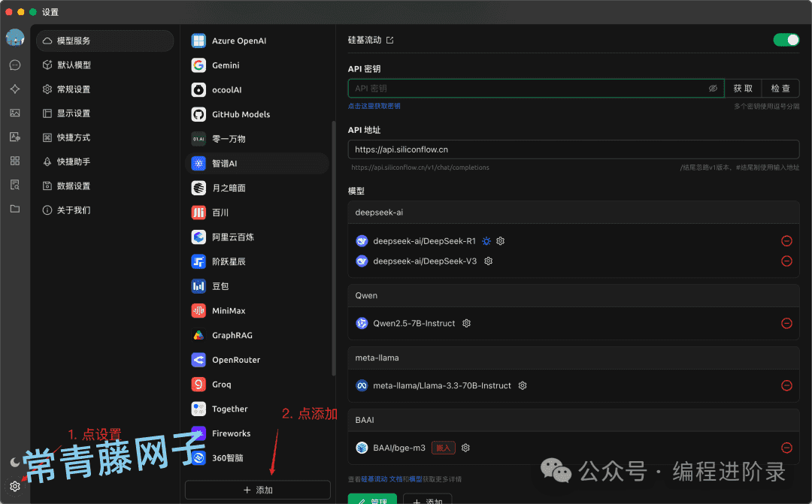812x504 pixels.
Task: Open the knowledge base sidebar icon
Action: coord(15,185)
